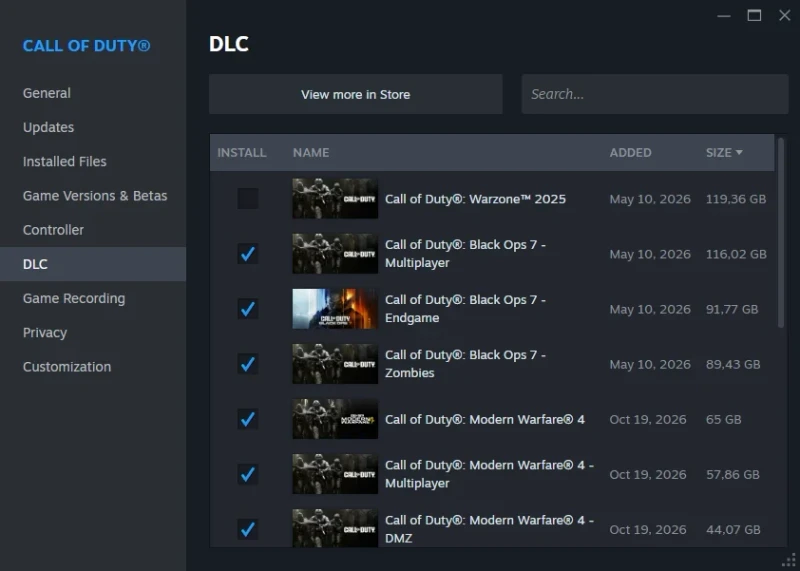Uncheck Black Ops 7 - Endgame install box
This screenshot has height=571, width=800.
[247, 309]
